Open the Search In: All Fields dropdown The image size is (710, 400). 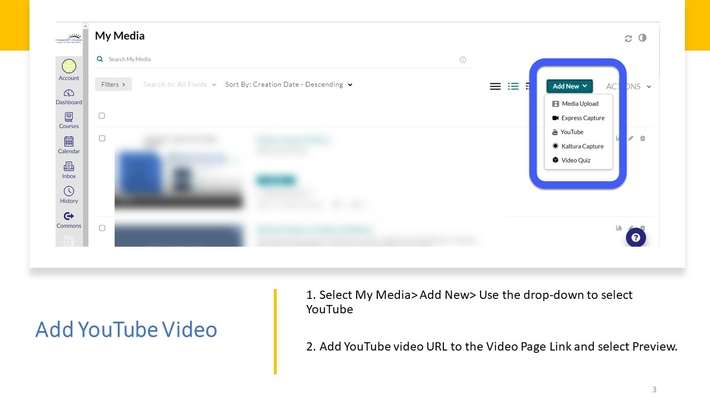(180, 85)
